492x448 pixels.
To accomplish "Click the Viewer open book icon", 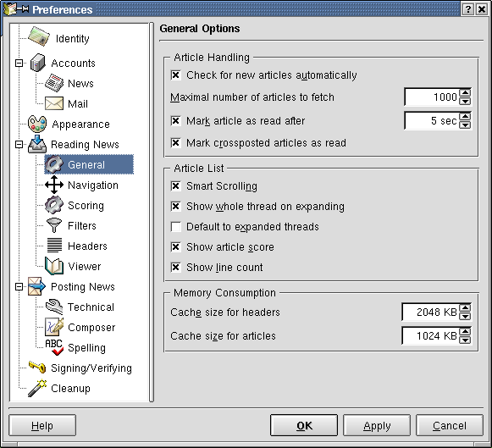I will (x=54, y=266).
